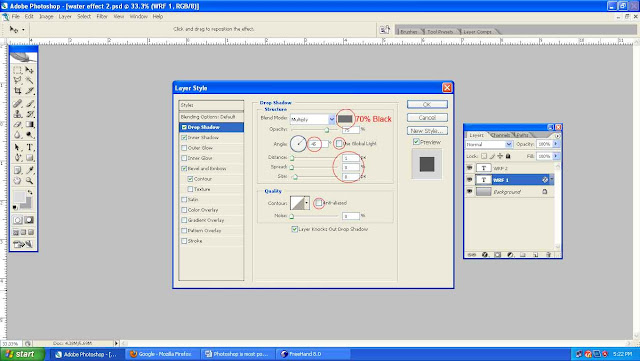This screenshot has height=361, width=640.
Task: Uncheck the Bevel and Emboss checkbox
Action: click(x=184, y=168)
